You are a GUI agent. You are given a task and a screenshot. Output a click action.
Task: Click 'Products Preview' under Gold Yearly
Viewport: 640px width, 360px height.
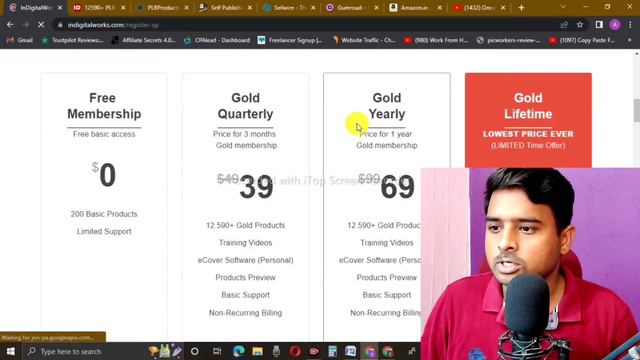click(x=387, y=278)
